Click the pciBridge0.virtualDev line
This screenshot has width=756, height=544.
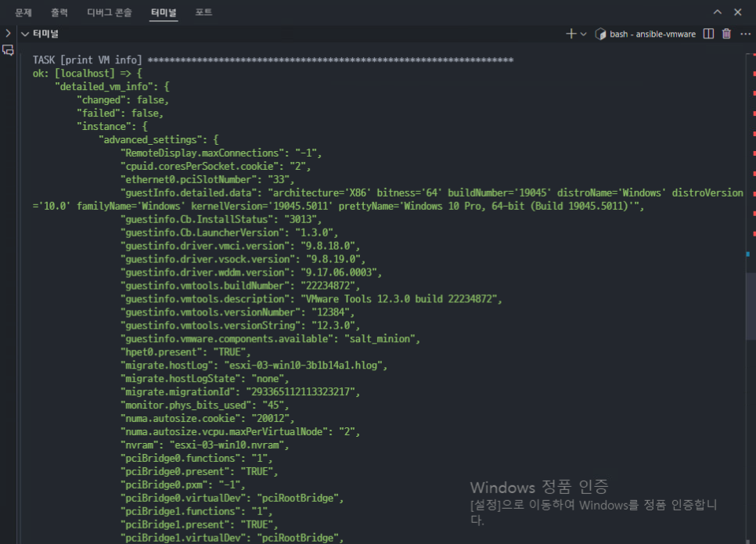[x=232, y=498]
